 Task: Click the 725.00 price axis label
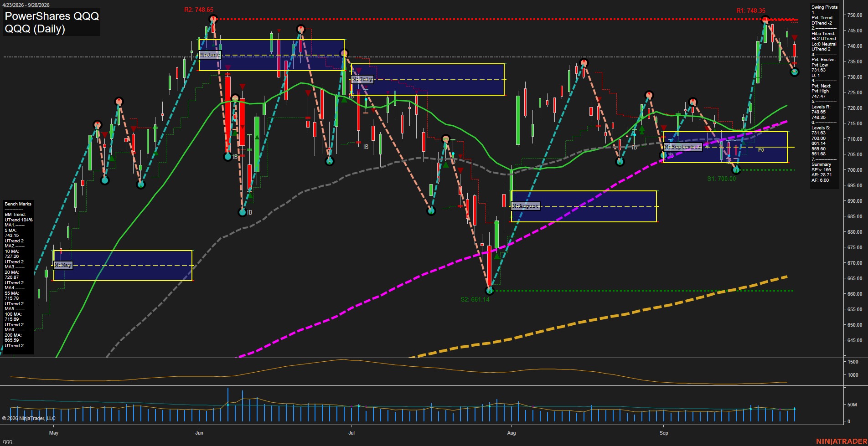(855, 92)
